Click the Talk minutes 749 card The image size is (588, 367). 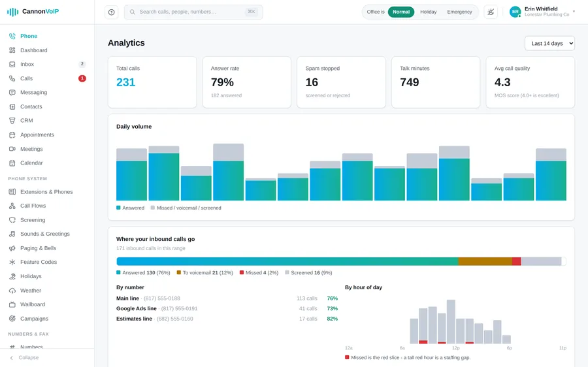[x=436, y=82]
